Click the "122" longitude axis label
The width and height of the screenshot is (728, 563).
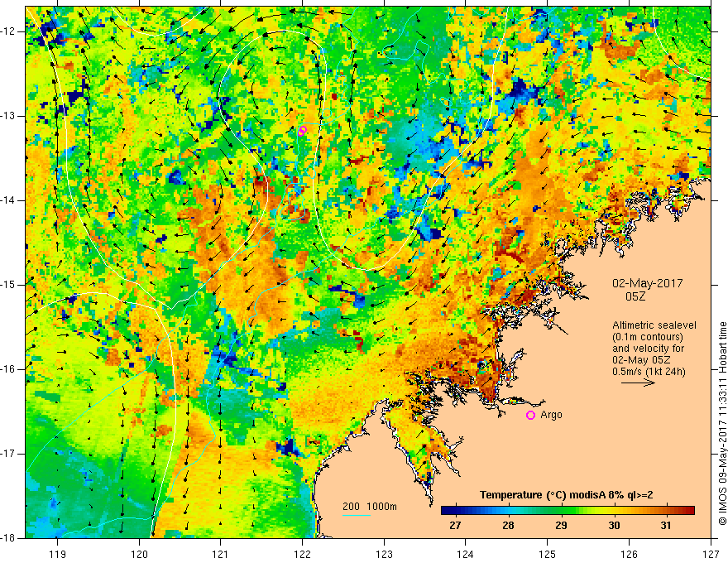(302, 554)
